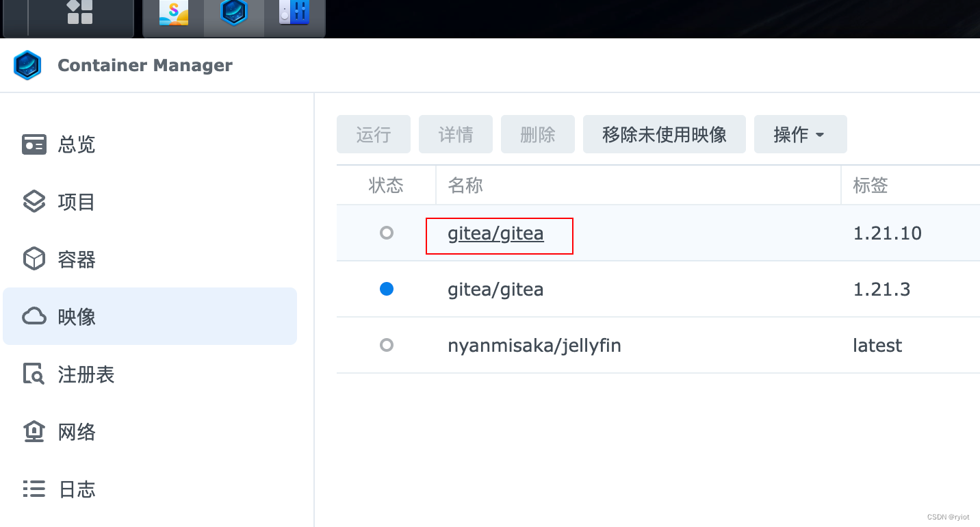Screen dimensions: 980x527
Task: Open the 注册表 section
Action: coord(150,374)
